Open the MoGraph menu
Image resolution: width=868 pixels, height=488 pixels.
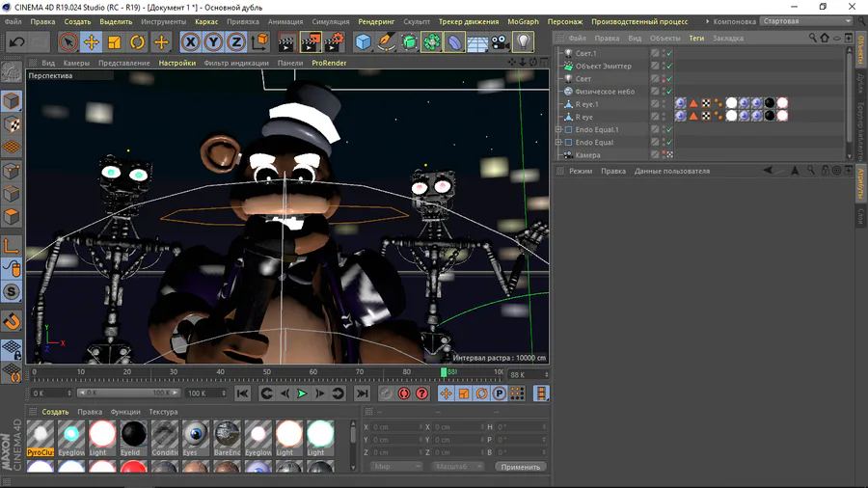[523, 21]
